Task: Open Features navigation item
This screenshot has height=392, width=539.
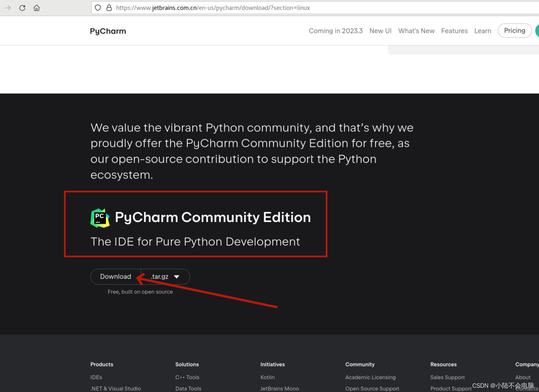Action: point(454,31)
